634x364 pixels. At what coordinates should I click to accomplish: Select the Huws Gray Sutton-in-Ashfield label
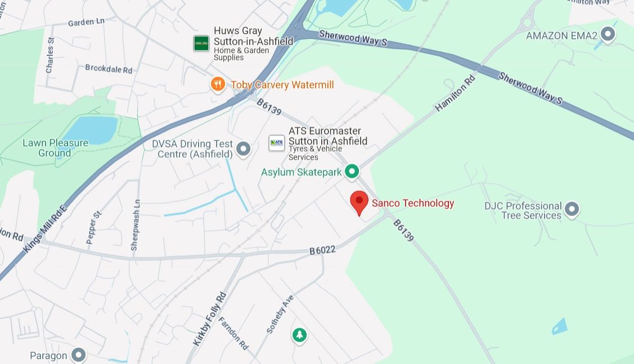coord(254,36)
